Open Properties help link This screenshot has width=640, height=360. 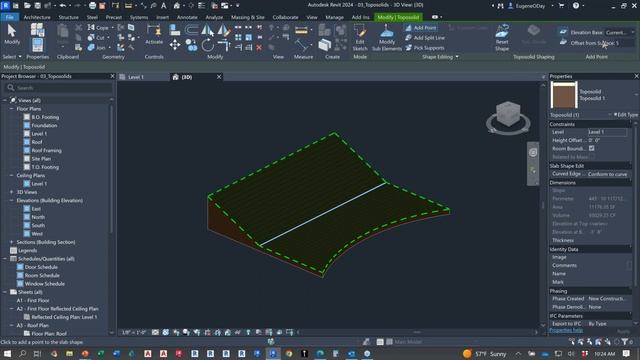566,330
